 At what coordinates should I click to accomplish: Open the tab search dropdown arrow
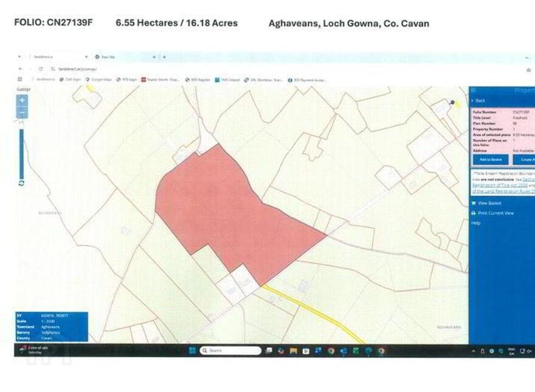point(19,57)
